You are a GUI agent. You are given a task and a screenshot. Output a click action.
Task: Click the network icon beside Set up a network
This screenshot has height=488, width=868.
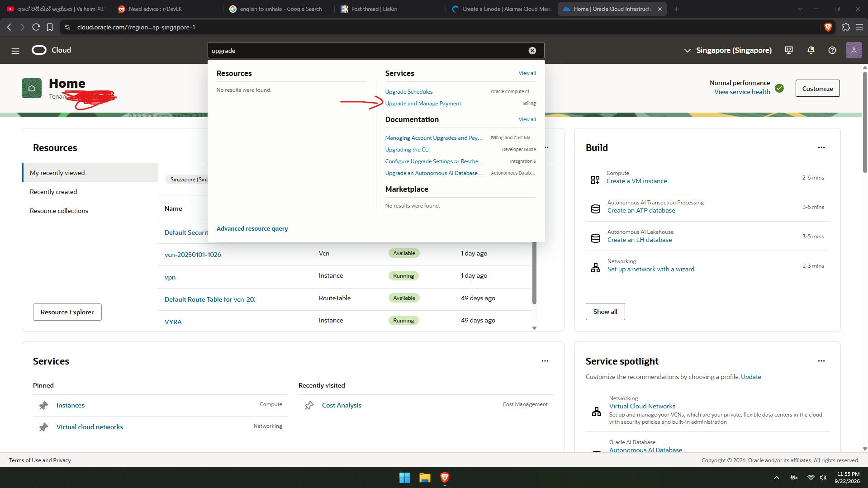596,268
